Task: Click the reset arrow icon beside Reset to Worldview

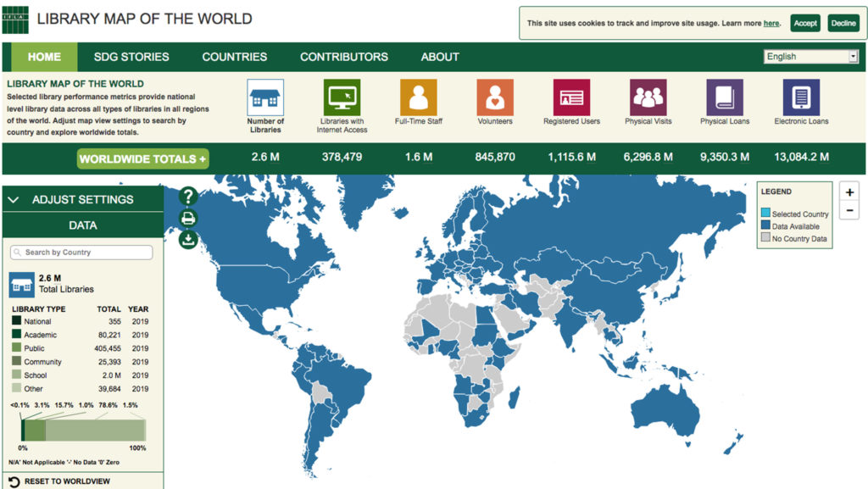Action: [x=14, y=482]
